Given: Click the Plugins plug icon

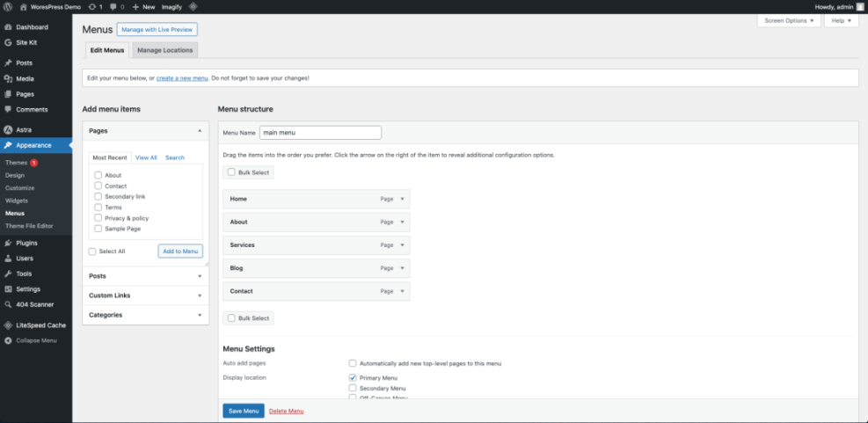Looking at the screenshot, I should [x=8, y=243].
